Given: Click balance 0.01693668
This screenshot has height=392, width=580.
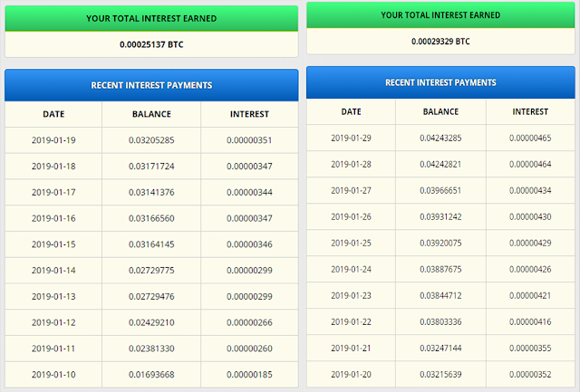Looking at the screenshot, I should point(151,375).
